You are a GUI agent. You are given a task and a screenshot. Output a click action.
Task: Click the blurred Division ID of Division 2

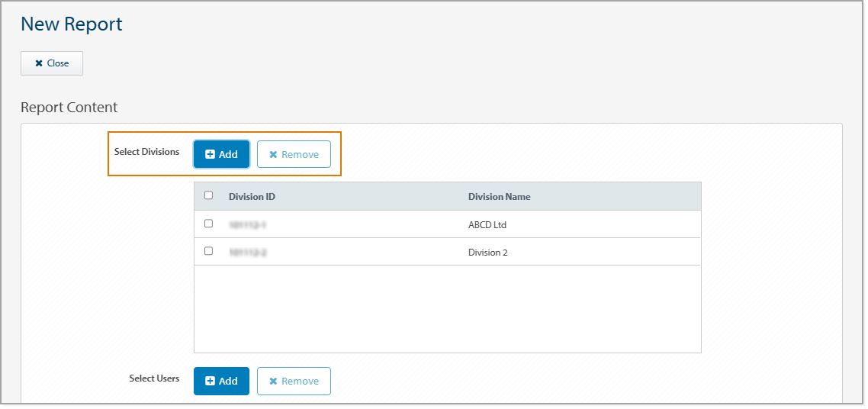click(248, 252)
